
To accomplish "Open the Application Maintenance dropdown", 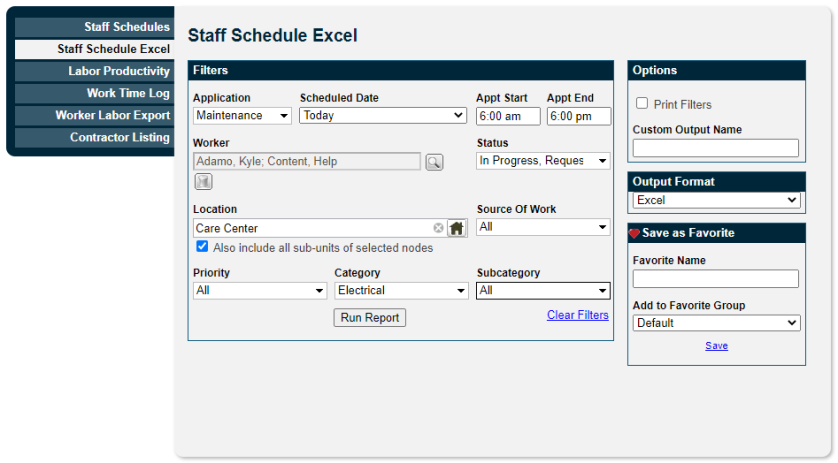I will point(242,115).
